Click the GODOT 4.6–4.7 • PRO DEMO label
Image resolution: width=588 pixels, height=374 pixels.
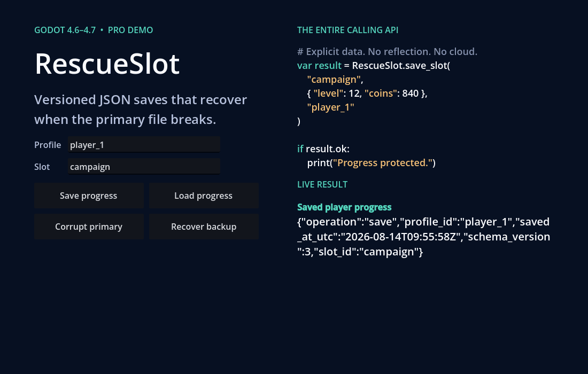click(94, 30)
